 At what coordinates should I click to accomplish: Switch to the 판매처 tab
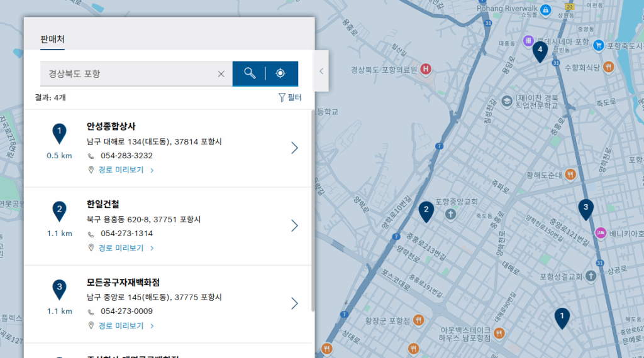(x=52, y=40)
